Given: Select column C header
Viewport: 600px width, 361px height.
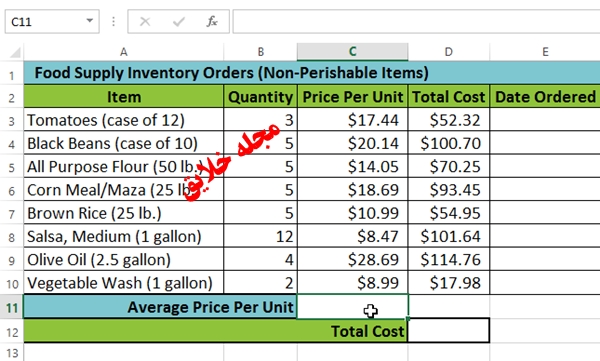Looking at the screenshot, I should [x=353, y=52].
